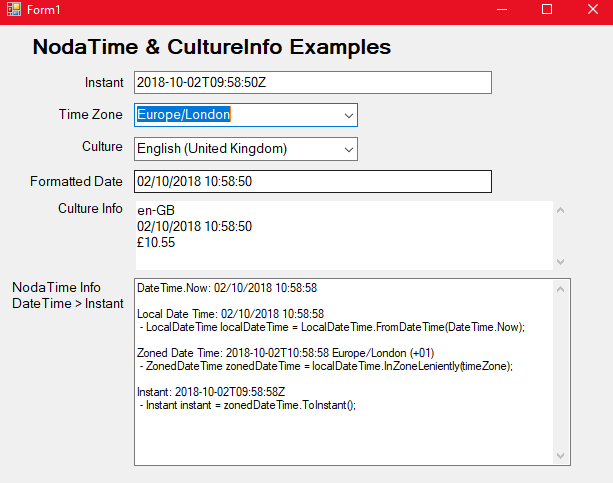Click the Instant: 2018-10-02T09:58:58Z line
This screenshot has width=613, height=483.
[x=211, y=392]
